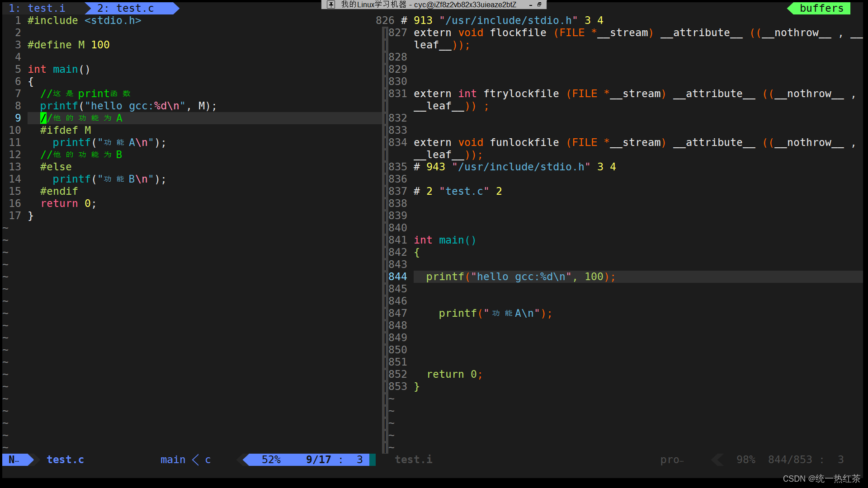Click the "#else" directive on line 13
The height and width of the screenshot is (488, 868).
coord(56,167)
